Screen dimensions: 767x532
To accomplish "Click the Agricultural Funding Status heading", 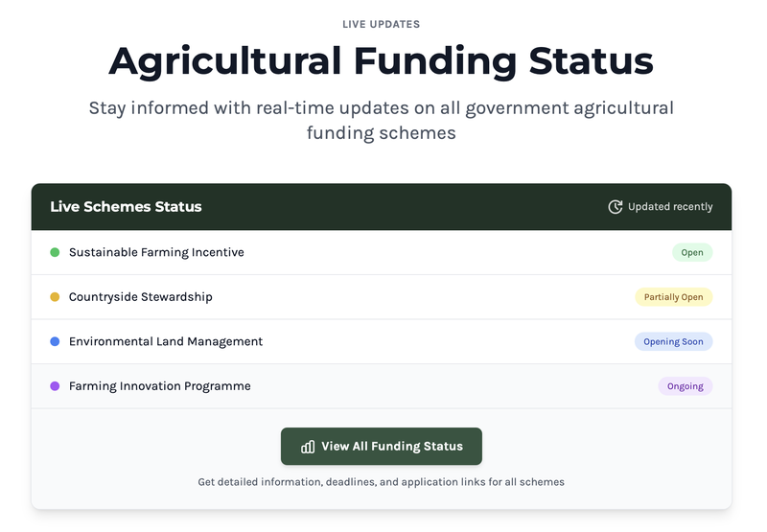I will coord(381,61).
